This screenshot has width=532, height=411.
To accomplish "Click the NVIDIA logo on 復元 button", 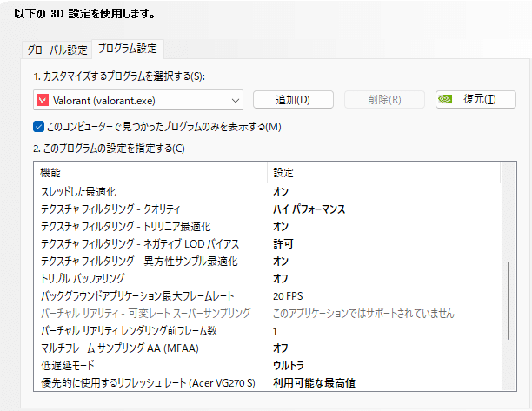I will click(x=445, y=99).
